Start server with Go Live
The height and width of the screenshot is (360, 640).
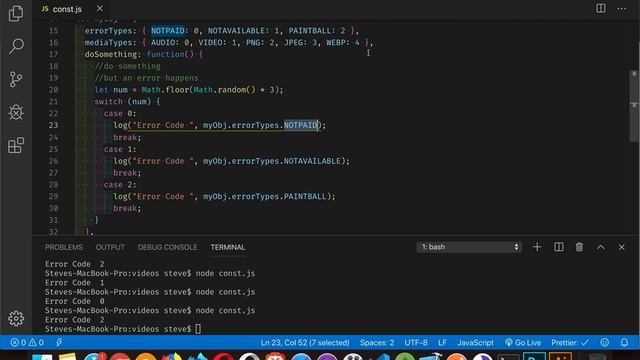[523, 343]
